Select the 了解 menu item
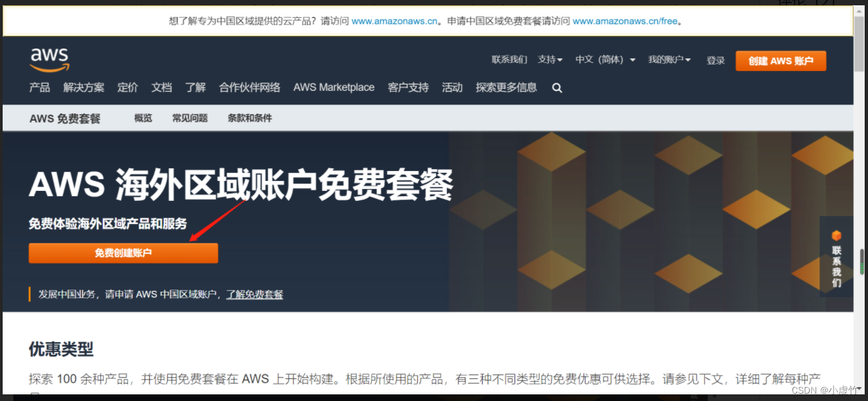This screenshot has width=868, height=401. [196, 87]
